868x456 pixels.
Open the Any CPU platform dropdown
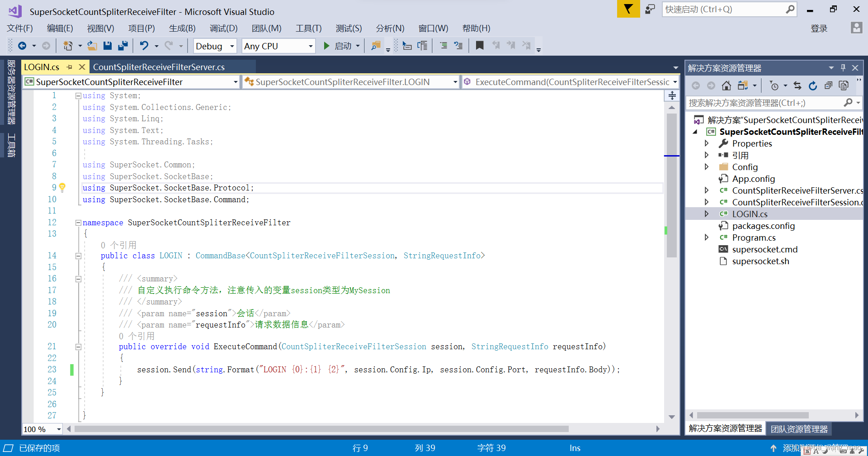278,46
